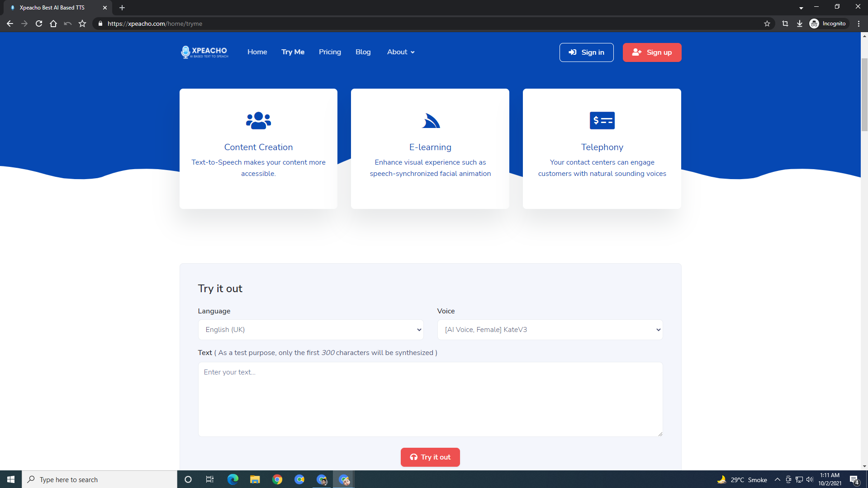Click the Enter your text textarea
This screenshot has width=868, height=488.
tap(431, 399)
